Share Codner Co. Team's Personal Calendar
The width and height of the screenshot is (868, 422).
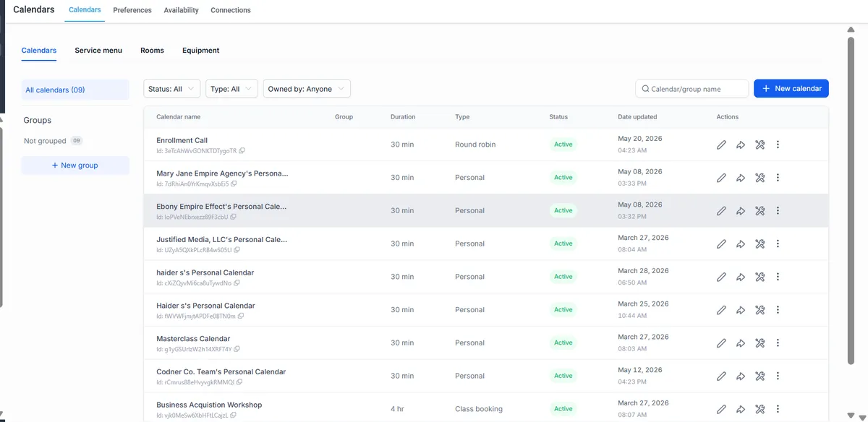click(741, 376)
